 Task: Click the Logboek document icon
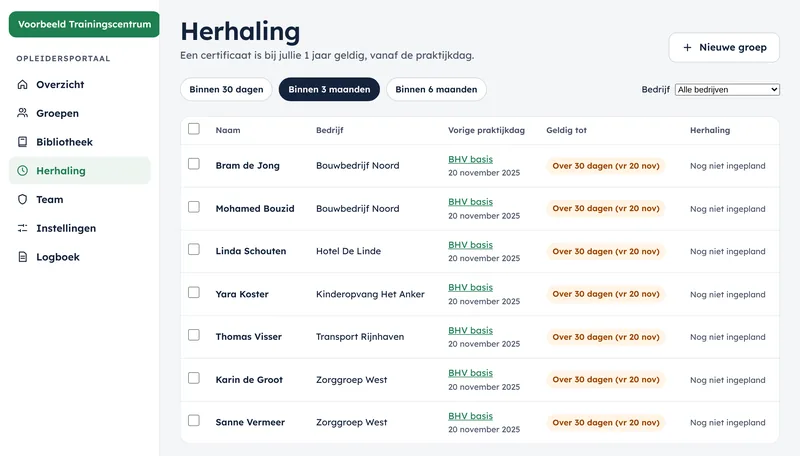click(22, 257)
